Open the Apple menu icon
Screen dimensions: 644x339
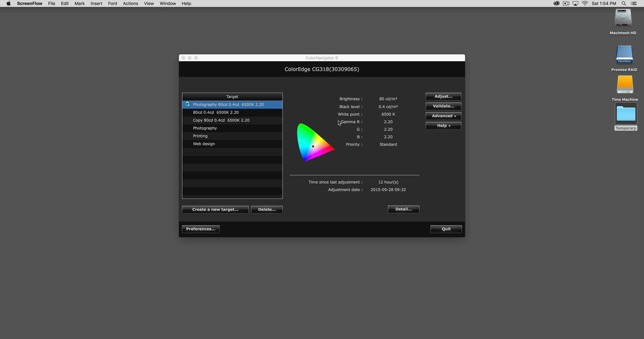pos(9,3)
